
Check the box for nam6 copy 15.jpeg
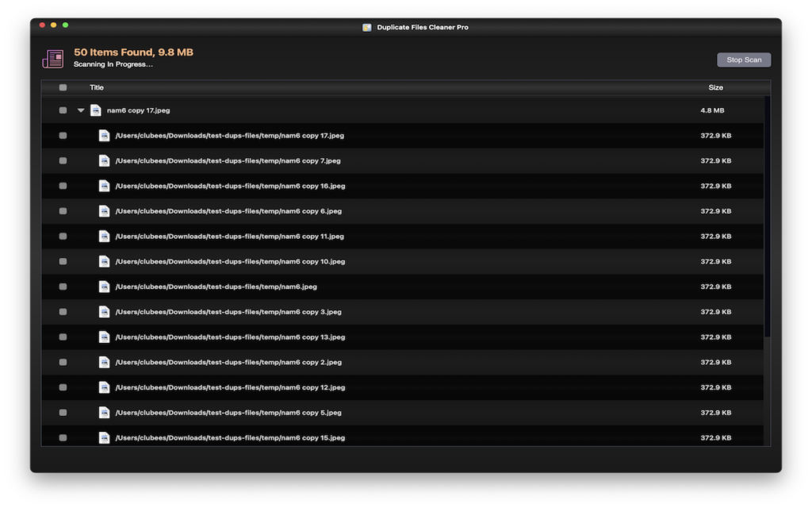[63, 437]
